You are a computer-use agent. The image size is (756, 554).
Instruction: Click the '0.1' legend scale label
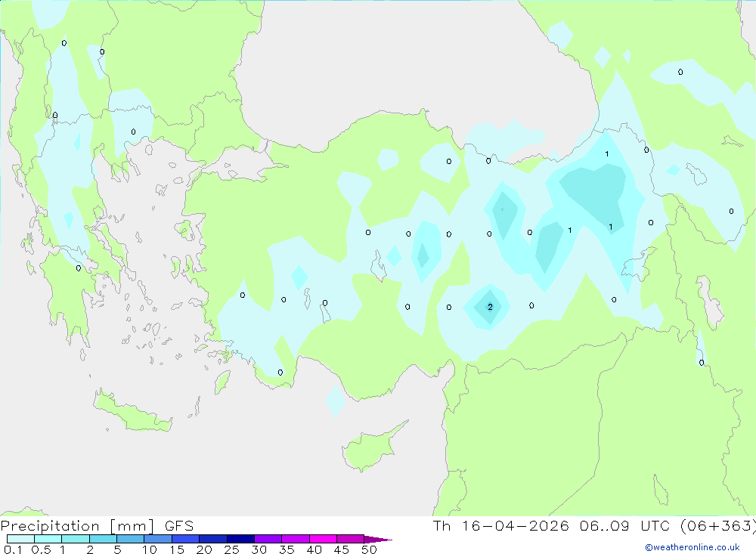click(x=13, y=549)
